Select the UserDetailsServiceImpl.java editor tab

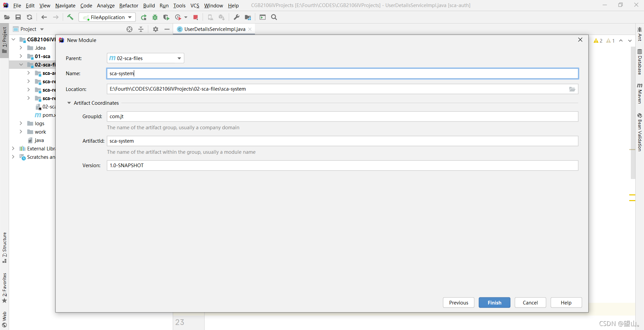(215, 29)
